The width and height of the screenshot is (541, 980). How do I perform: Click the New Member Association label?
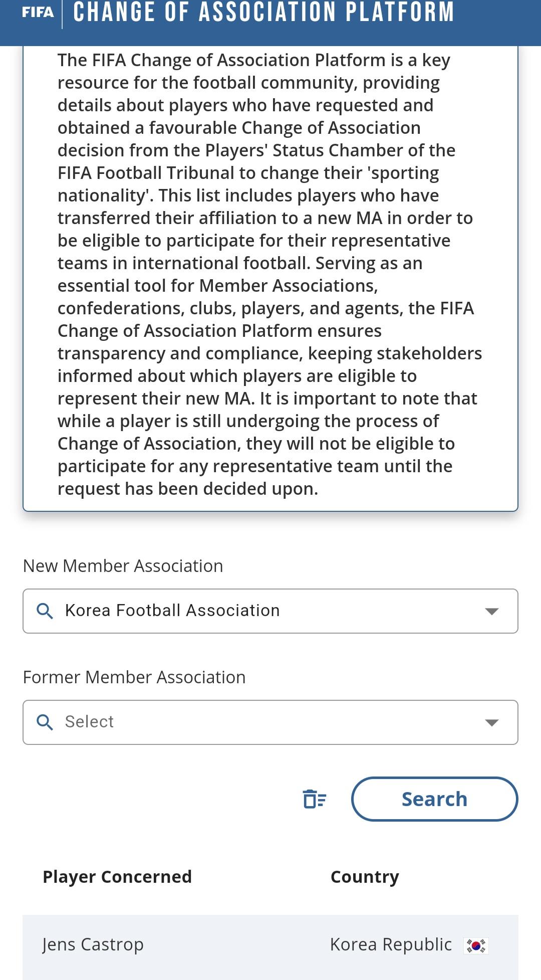click(123, 566)
